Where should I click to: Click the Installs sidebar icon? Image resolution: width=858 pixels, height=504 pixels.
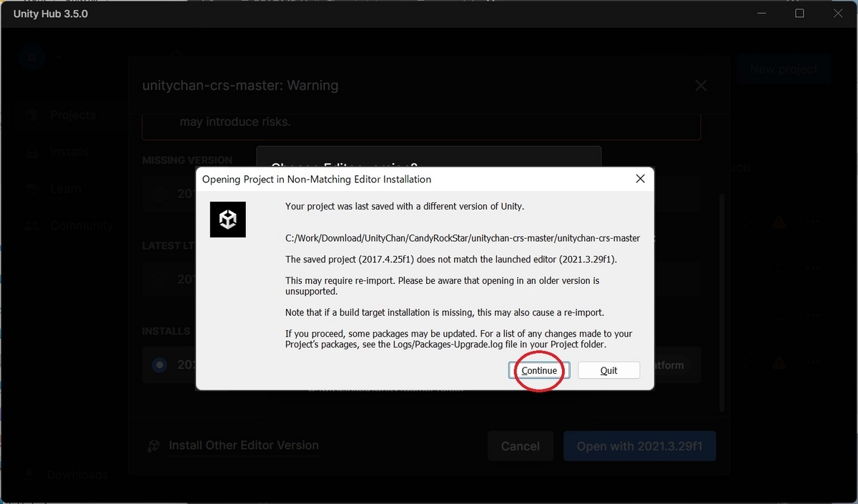[31, 152]
